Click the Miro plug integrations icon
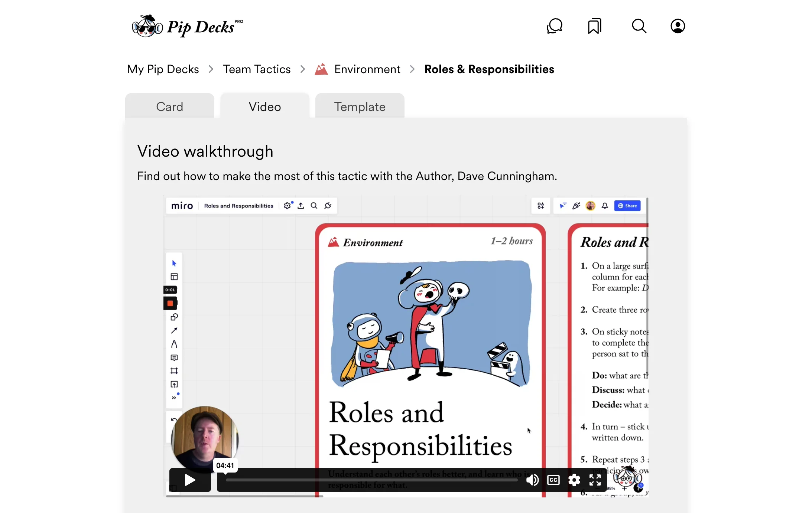This screenshot has height=513, width=812. coord(328,206)
